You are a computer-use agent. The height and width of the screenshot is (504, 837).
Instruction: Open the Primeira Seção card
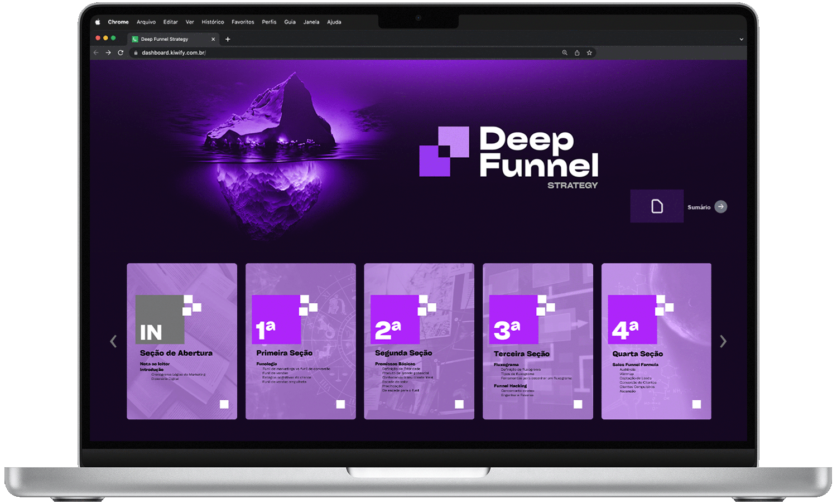[x=301, y=341]
